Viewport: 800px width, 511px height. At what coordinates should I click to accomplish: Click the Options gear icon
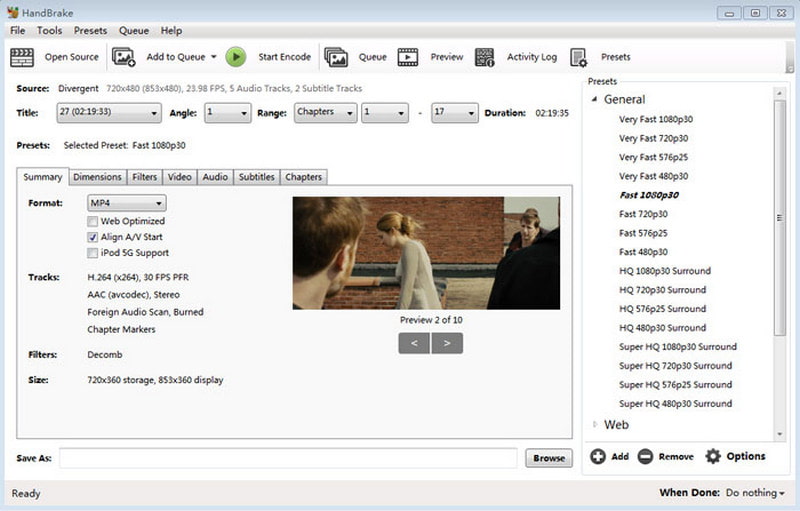713,456
